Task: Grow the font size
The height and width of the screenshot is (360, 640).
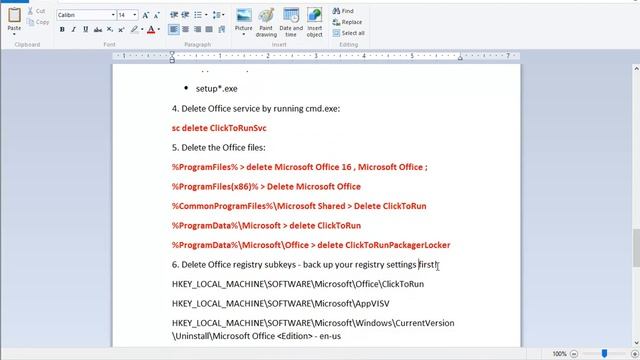Action: click(145, 16)
